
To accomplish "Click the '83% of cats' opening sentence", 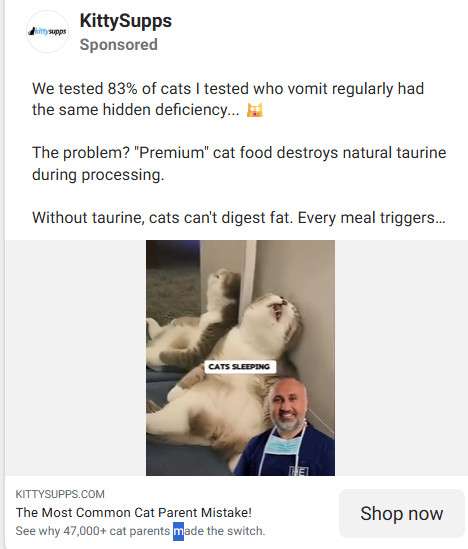I will pos(228,99).
